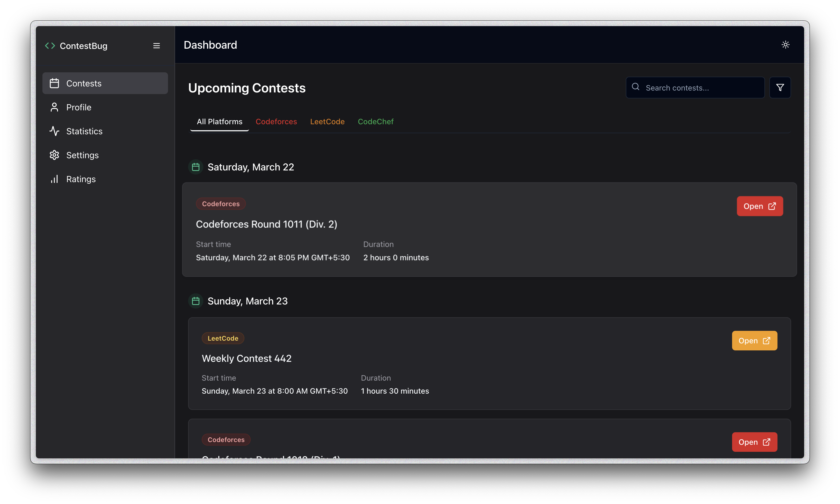Click the bottom Codeforces card Open button
Image resolution: width=840 pixels, height=504 pixels.
point(754,442)
